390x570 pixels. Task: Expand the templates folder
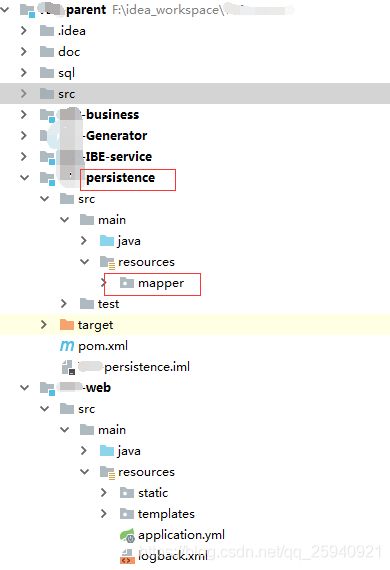click(x=104, y=514)
